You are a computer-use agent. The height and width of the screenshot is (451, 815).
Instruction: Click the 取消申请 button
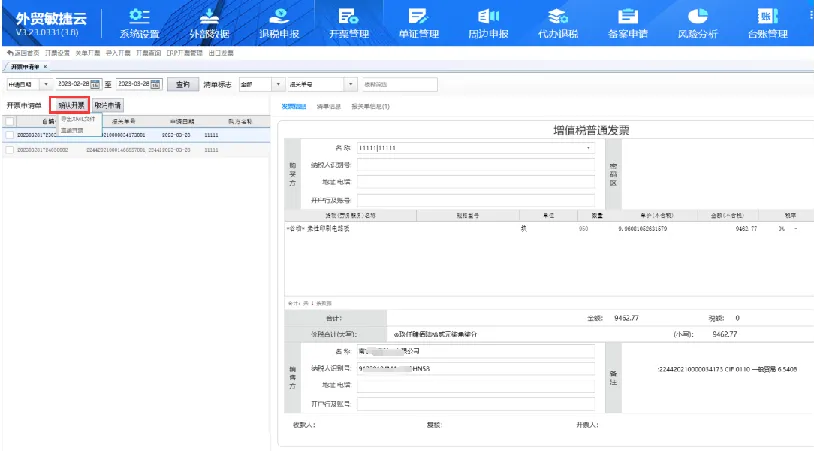point(108,105)
